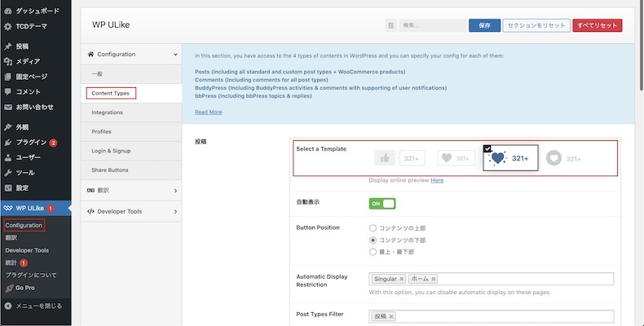Open the 統計 submenu item
Screen dimensions: 644x326
click(x=11, y=262)
